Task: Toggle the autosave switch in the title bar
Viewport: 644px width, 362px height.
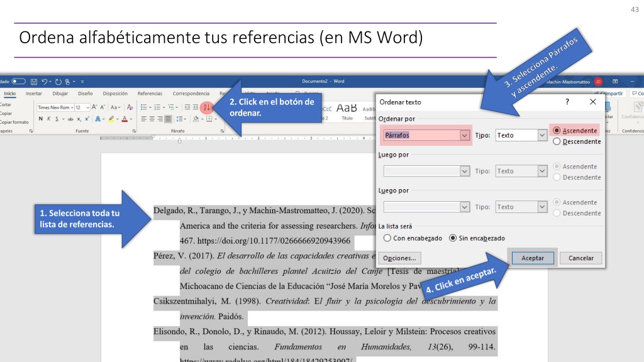Action: click(18, 81)
